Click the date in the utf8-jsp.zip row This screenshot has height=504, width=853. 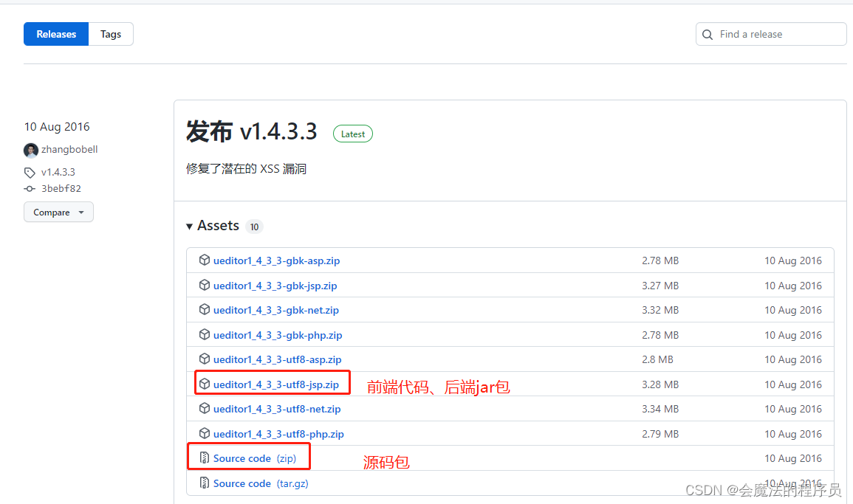click(x=793, y=384)
